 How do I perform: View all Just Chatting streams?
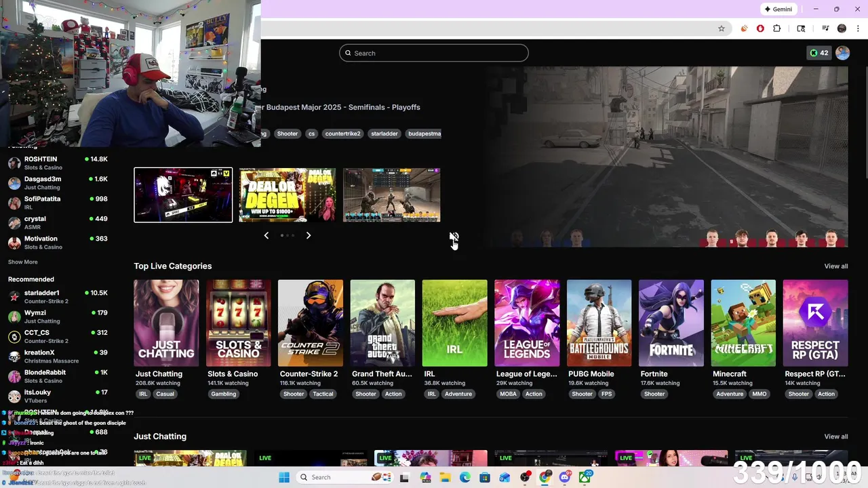tap(835, 436)
